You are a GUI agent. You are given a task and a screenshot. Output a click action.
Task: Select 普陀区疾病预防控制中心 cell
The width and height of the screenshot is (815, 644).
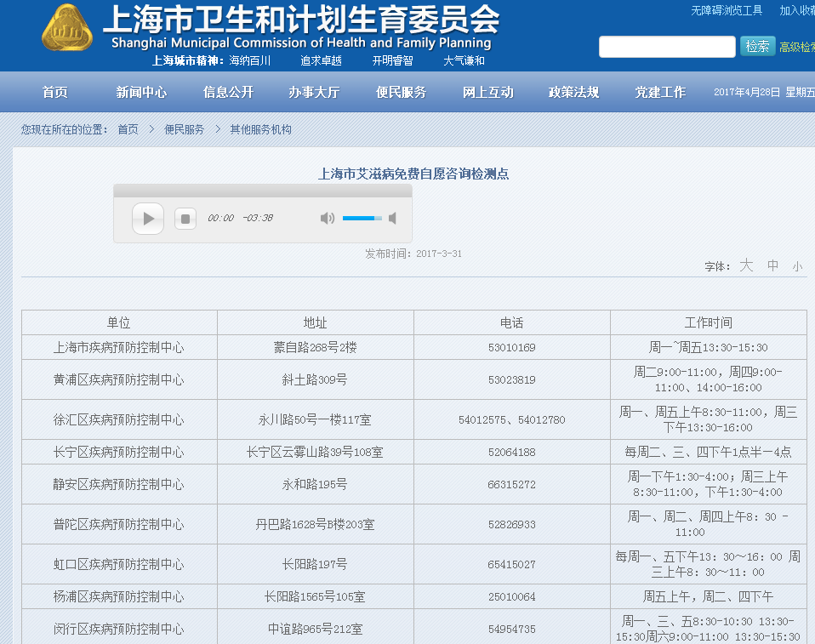119,524
